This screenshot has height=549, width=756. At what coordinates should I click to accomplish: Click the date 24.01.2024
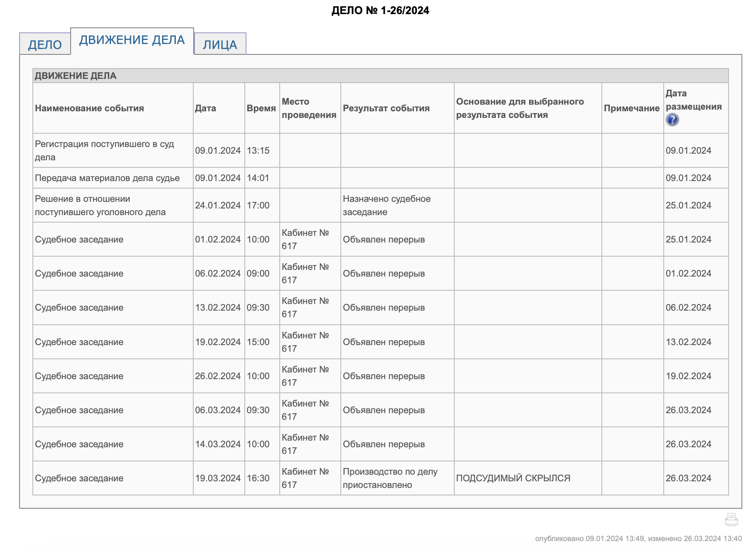(218, 205)
